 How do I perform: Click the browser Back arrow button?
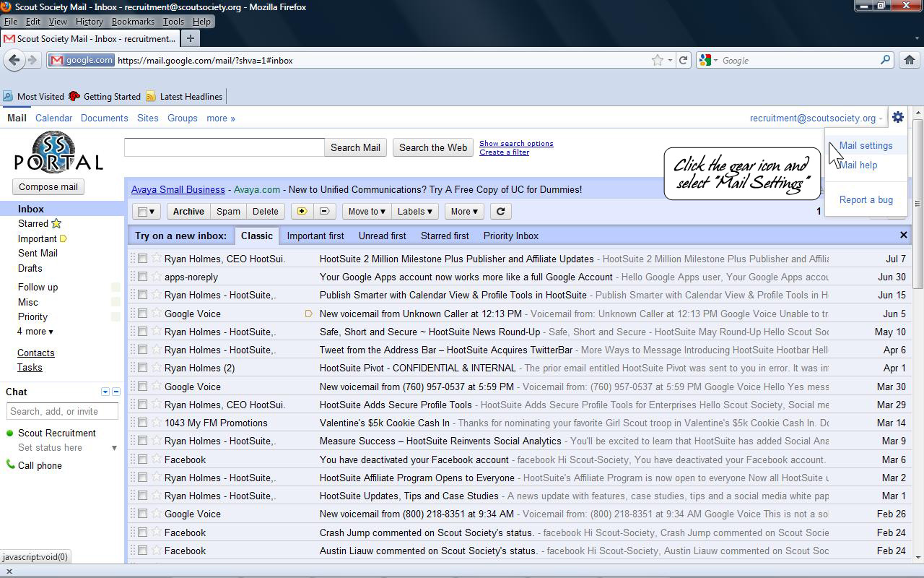(14, 60)
